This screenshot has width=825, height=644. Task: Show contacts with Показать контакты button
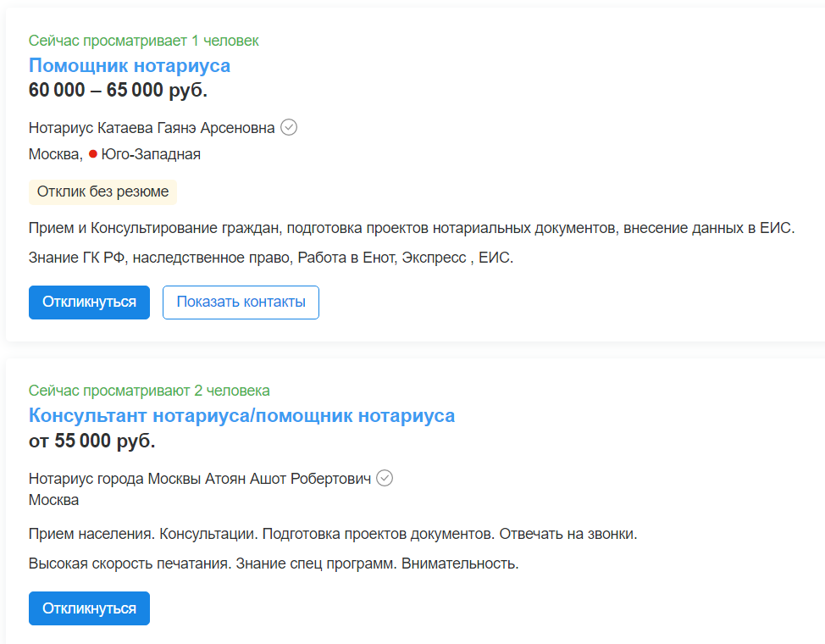coord(241,303)
